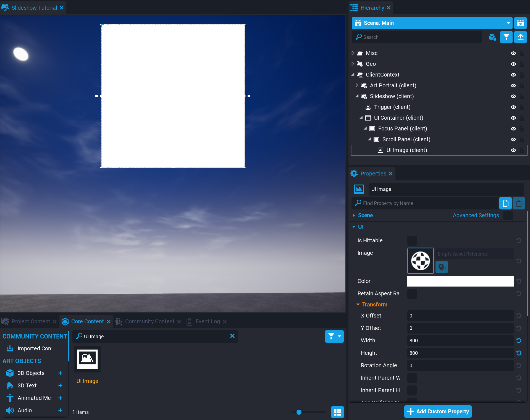530x420 pixels.
Task: Switch content browser to list view
Action: [337, 412]
